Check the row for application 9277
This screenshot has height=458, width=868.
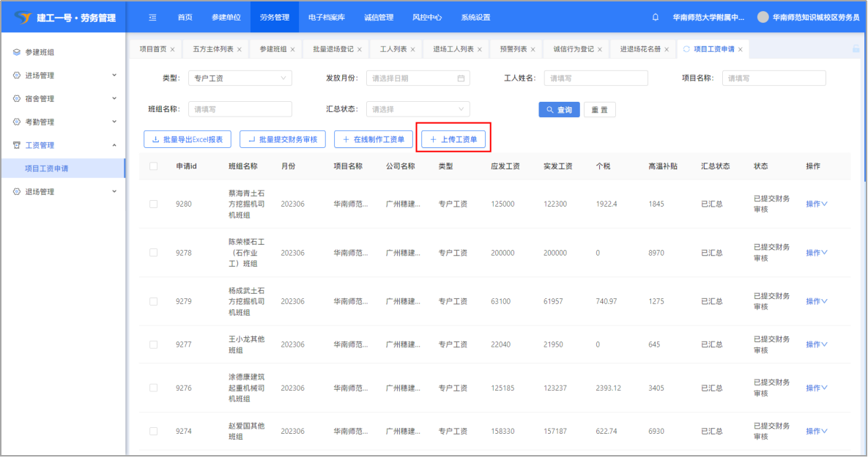(x=153, y=344)
